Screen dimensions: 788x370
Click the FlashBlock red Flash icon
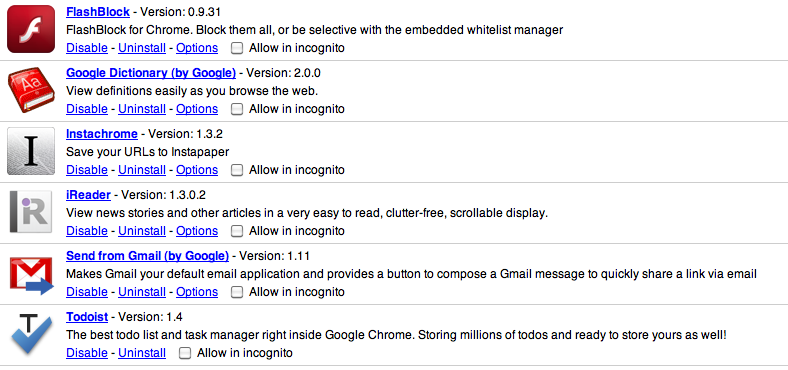pyautogui.click(x=31, y=29)
